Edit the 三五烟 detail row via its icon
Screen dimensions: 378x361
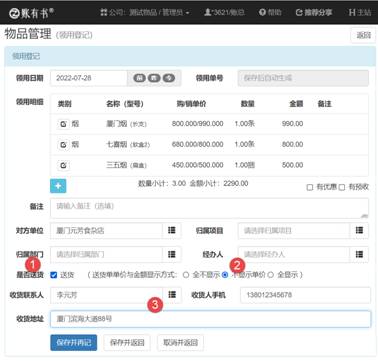[x=63, y=165]
